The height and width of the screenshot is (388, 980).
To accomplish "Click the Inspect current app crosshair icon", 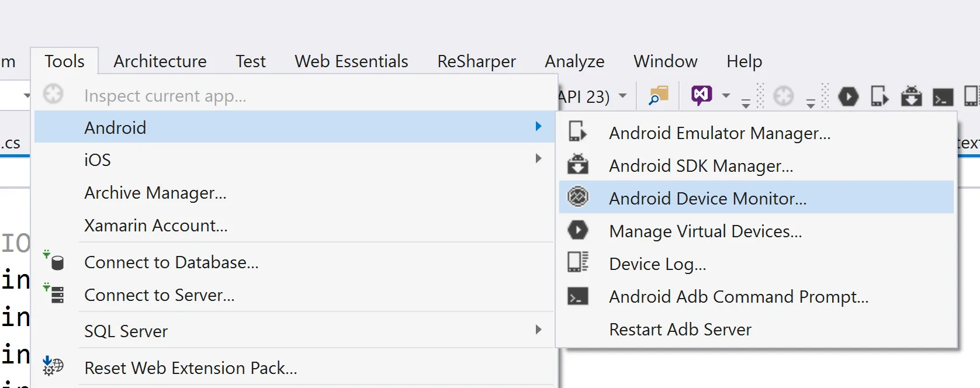I will click(53, 94).
